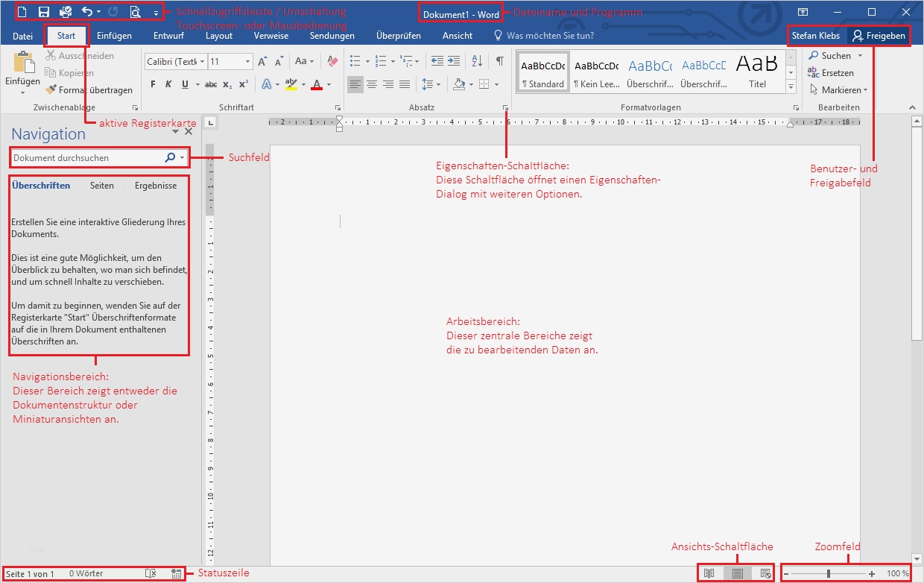Click the Freigeben share button
Viewport: 924px width, 583px height.
point(879,35)
